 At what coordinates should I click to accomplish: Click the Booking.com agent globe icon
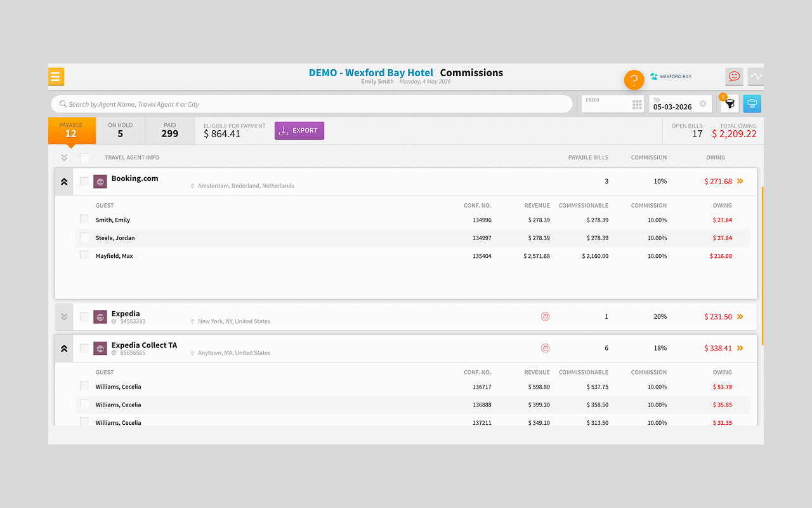click(100, 182)
